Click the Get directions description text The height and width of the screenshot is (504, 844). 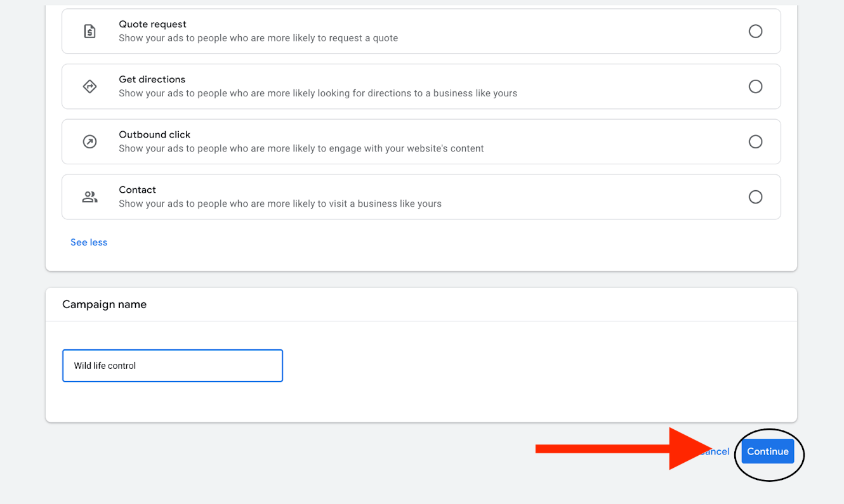[317, 93]
